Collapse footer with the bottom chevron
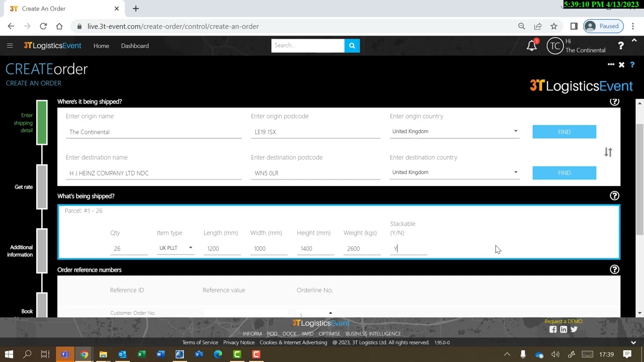644x362 pixels. pyautogui.click(x=633, y=342)
